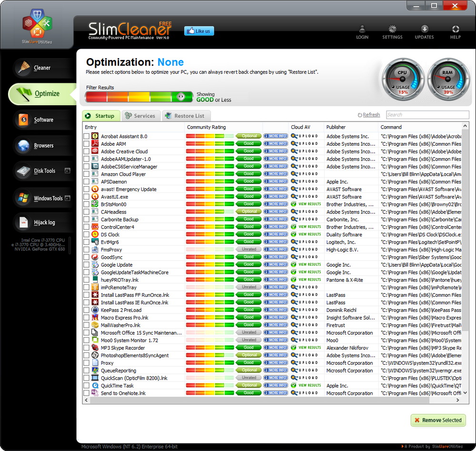
Task: Click the SlimWare Utilities logo
Action: [x=37, y=27]
